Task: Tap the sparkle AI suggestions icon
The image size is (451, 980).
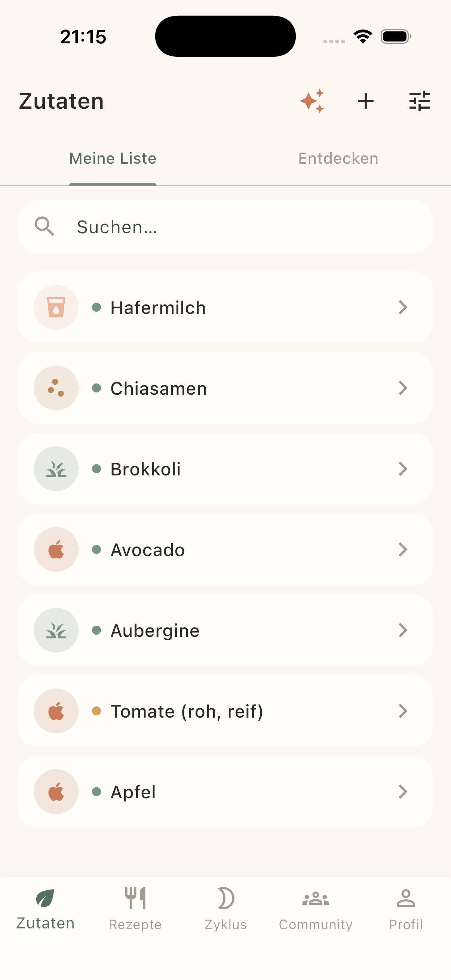Action: 312,101
